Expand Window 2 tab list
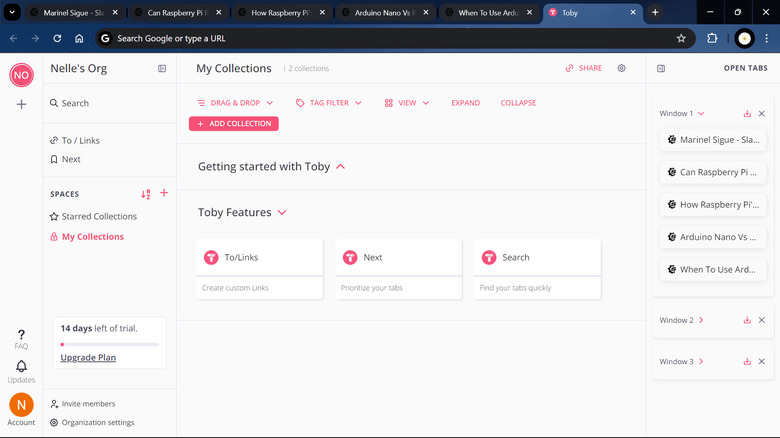The image size is (780, 438). pos(701,321)
